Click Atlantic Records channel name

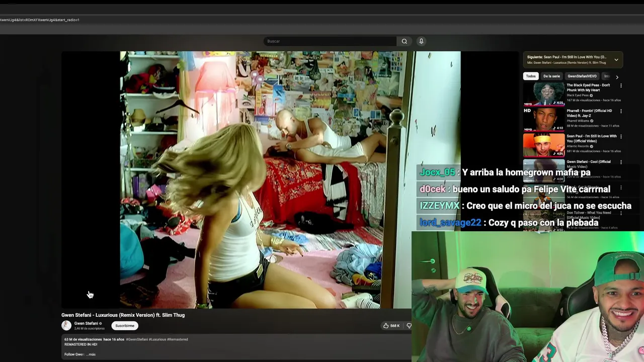pos(578,146)
